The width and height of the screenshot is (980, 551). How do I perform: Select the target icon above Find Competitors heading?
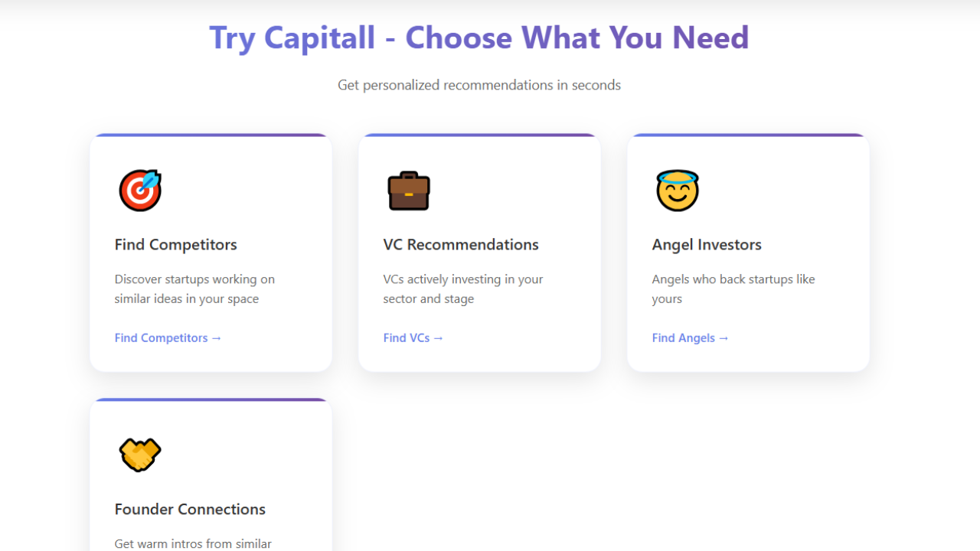[x=140, y=191]
